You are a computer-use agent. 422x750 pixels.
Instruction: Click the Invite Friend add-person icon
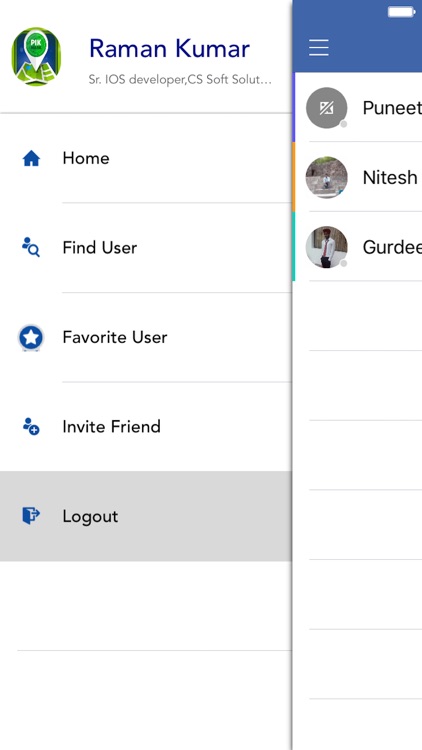pos(31,426)
